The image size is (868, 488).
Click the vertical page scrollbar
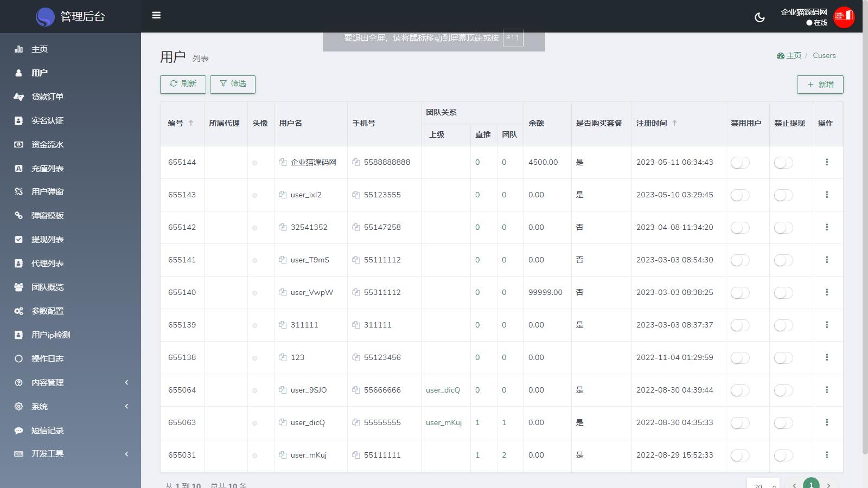(865, 244)
